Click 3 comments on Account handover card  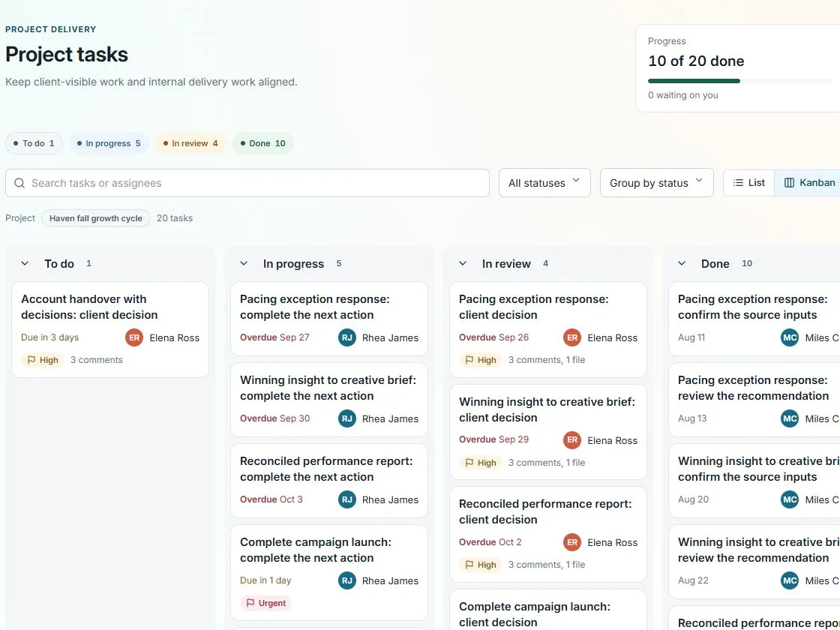pyautogui.click(x=97, y=360)
